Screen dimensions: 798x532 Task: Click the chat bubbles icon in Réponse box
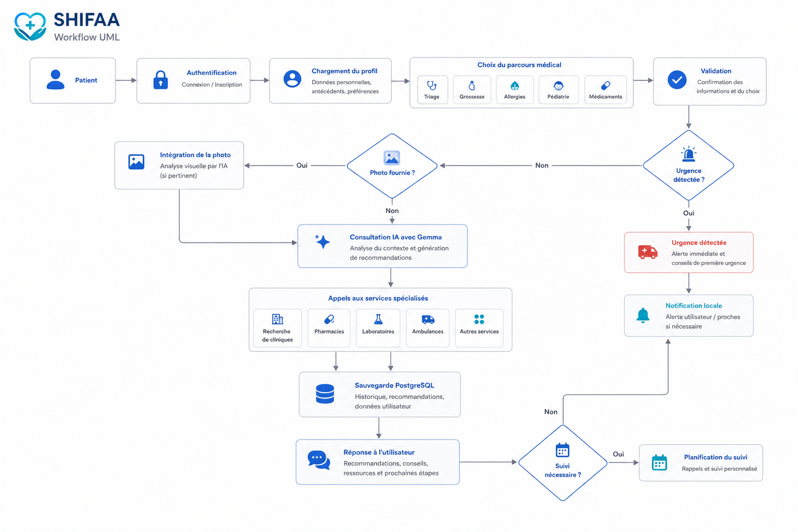(x=319, y=460)
